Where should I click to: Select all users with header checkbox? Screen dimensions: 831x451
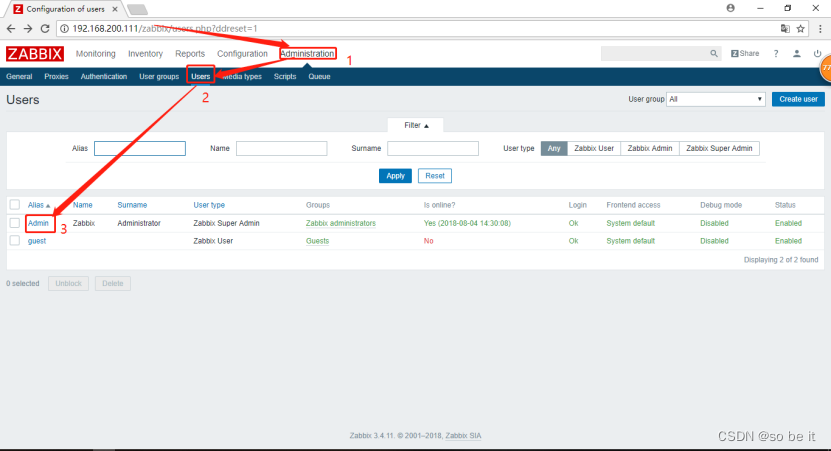tap(15, 205)
